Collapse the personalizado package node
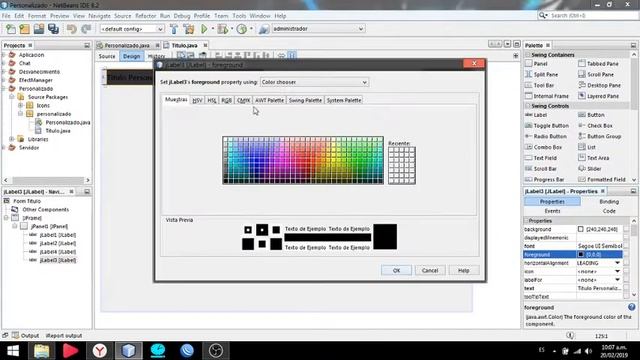Image resolution: width=640 pixels, height=360 pixels. 20,114
